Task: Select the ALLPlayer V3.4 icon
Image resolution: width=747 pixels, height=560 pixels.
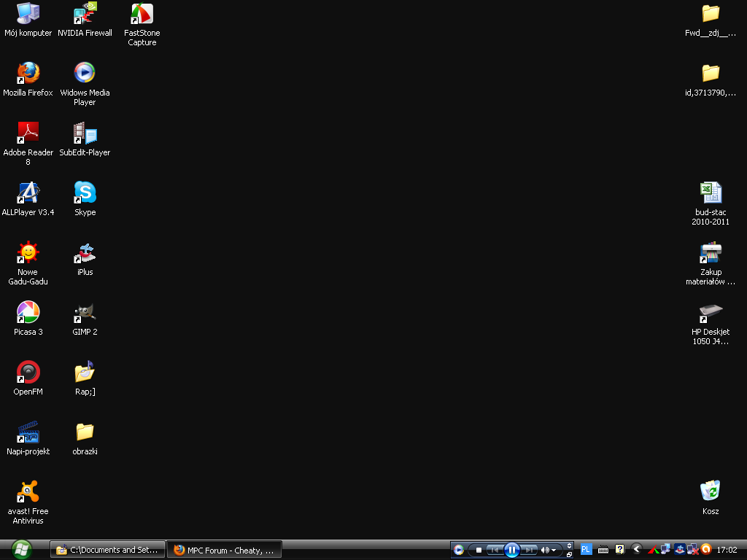Action: click(x=28, y=199)
